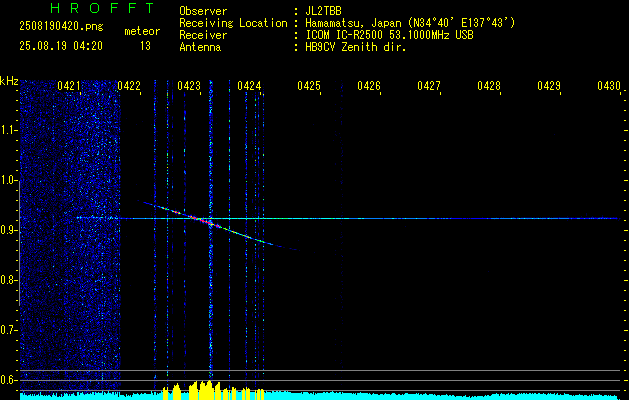
Task: Click the 1.0 kHz axis label
Action: click(8, 180)
